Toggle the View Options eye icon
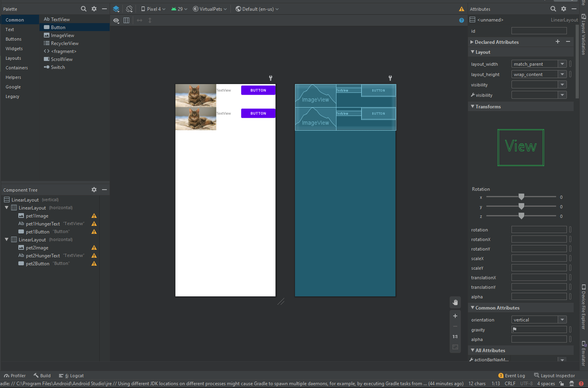 (x=116, y=20)
